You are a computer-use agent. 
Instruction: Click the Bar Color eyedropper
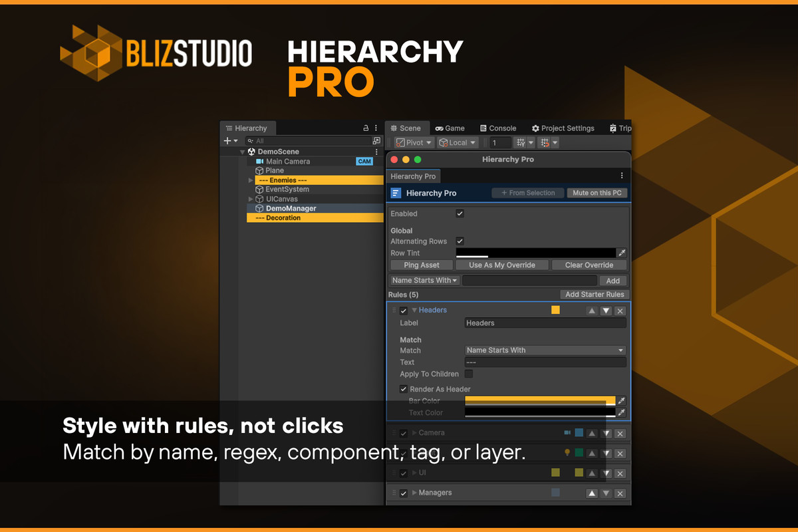pos(622,400)
